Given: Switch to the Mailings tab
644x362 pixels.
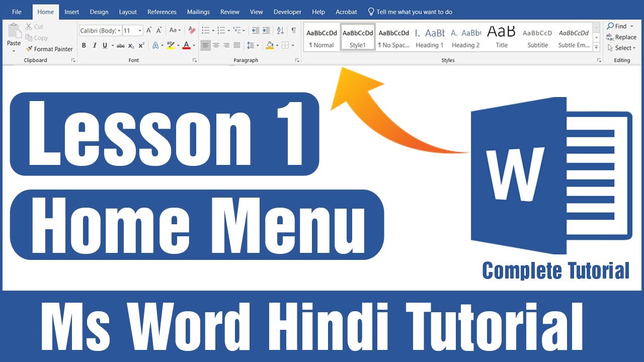Looking at the screenshot, I should click(x=198, y=12).
